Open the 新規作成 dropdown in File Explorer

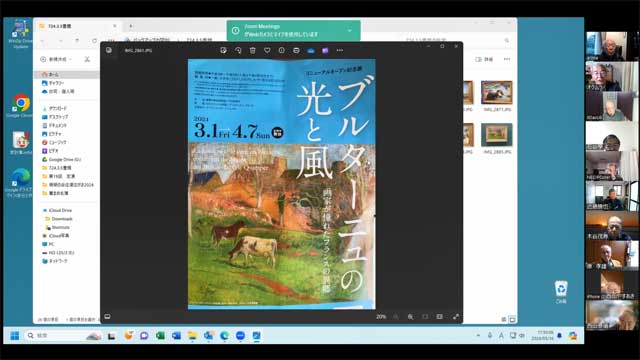coord(56,59)
